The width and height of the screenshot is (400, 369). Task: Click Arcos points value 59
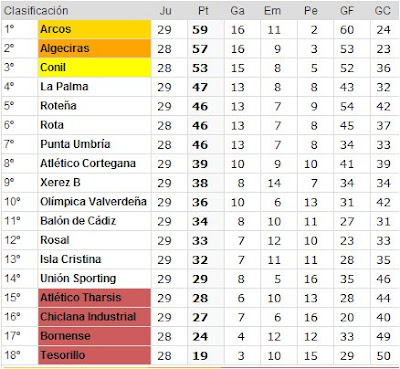click(200, 30)
